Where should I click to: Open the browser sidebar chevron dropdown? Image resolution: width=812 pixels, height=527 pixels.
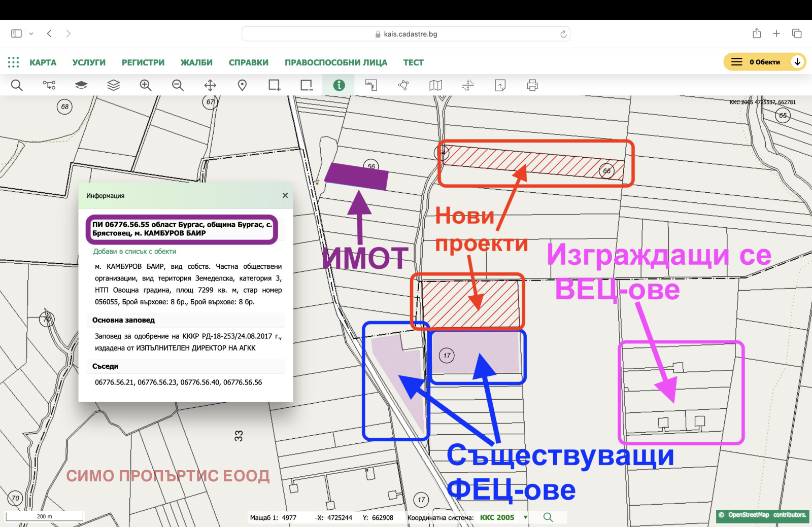click(31, 33)
